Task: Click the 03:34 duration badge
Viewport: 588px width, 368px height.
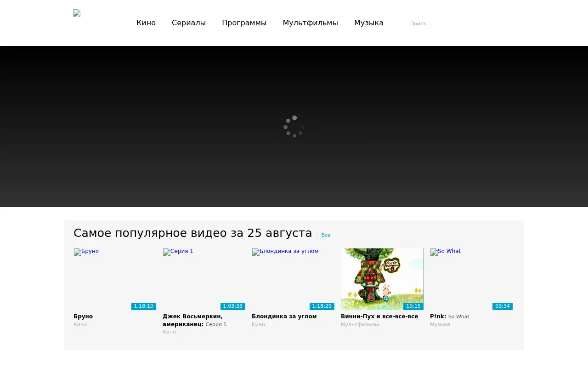Action: click(503, 306)
